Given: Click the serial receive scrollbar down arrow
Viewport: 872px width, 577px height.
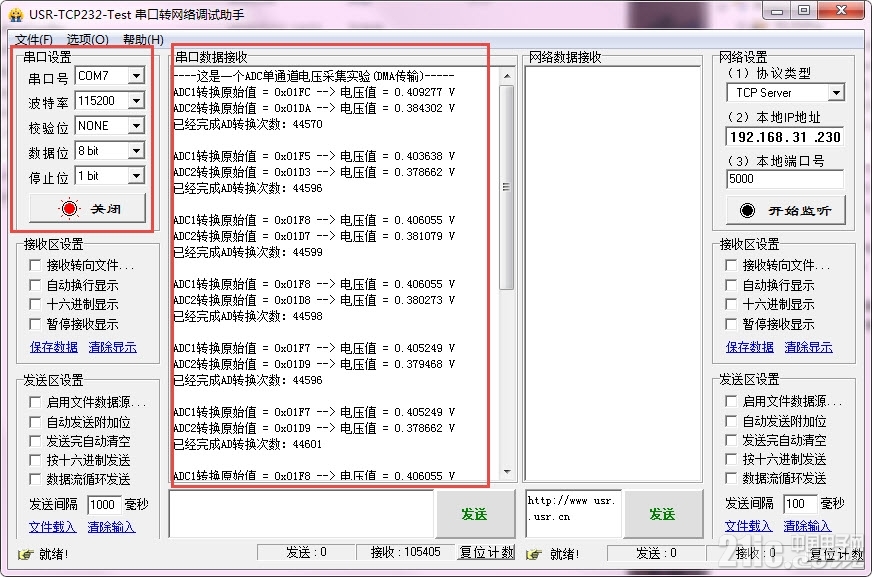Looking at the screenshot, I should coord(507,472).
